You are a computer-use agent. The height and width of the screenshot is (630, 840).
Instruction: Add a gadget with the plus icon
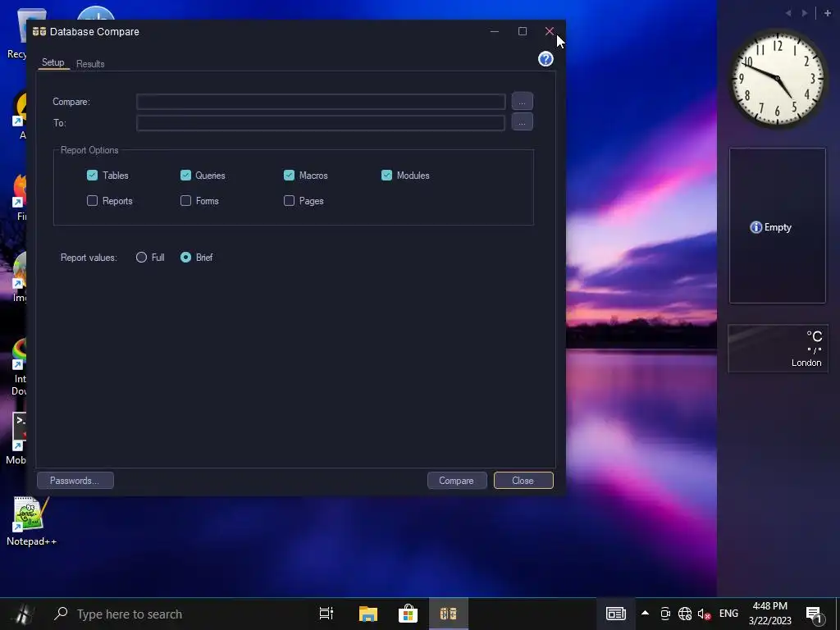[827, 13]
